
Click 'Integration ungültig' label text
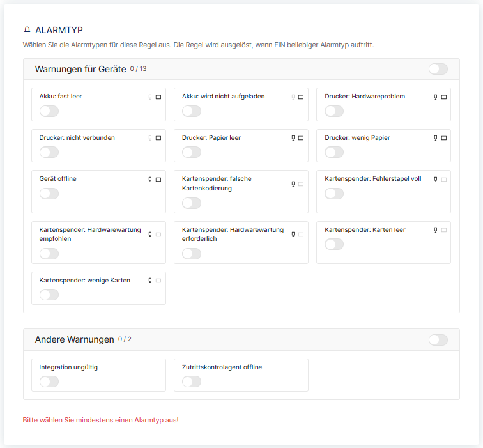(x=68, y=367)
